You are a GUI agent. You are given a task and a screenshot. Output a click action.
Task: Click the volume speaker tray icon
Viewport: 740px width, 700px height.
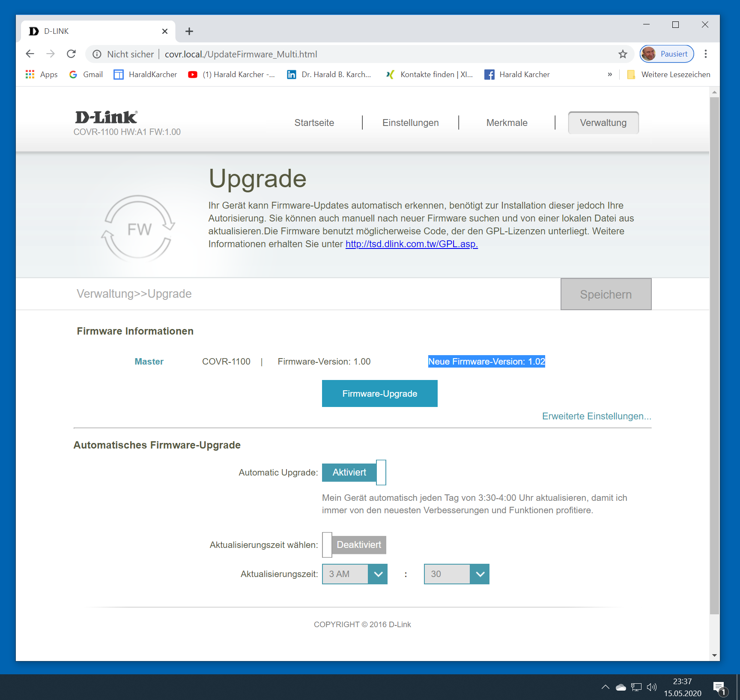pos(652,687)
